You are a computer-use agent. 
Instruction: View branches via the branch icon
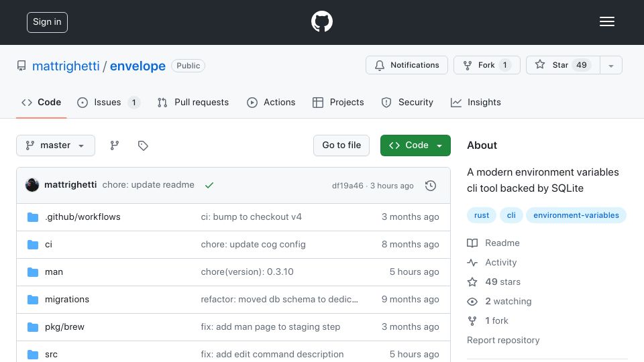[x=115, y=145]
